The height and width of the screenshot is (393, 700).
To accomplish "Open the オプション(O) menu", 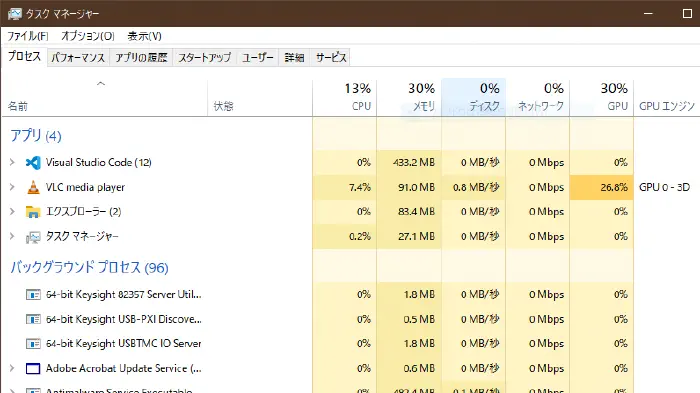I will click(88, 36).
